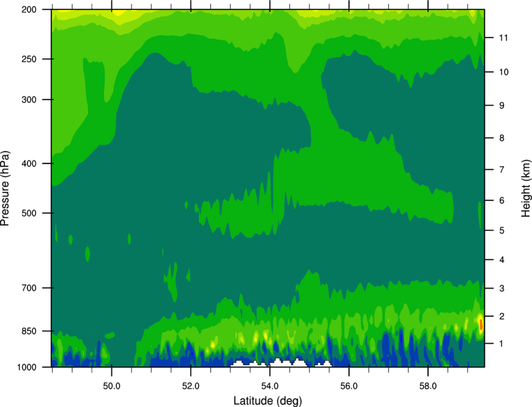Select the 250 pressure tick label
Screen dimensions: 532x407
tap(29, 59)
